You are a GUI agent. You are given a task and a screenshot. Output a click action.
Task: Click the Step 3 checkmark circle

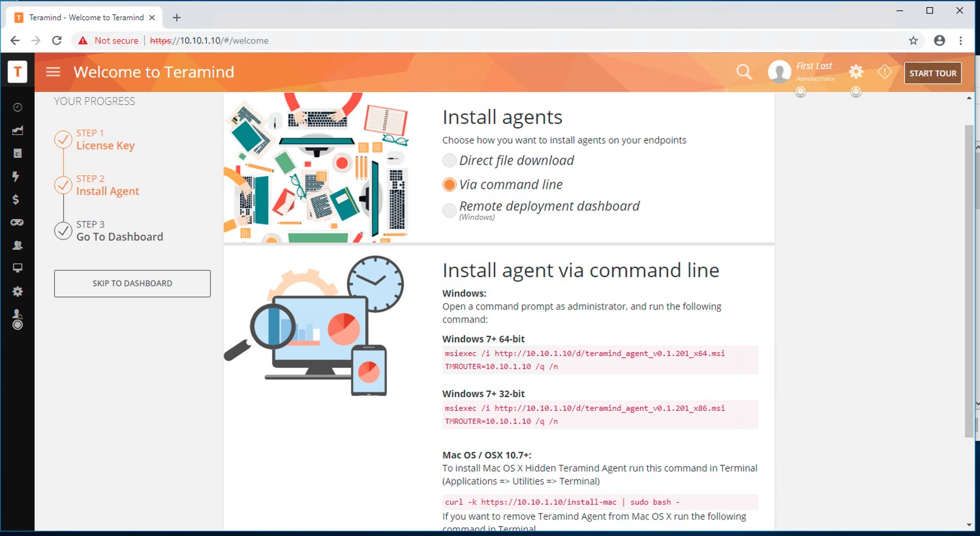(63, 231)
